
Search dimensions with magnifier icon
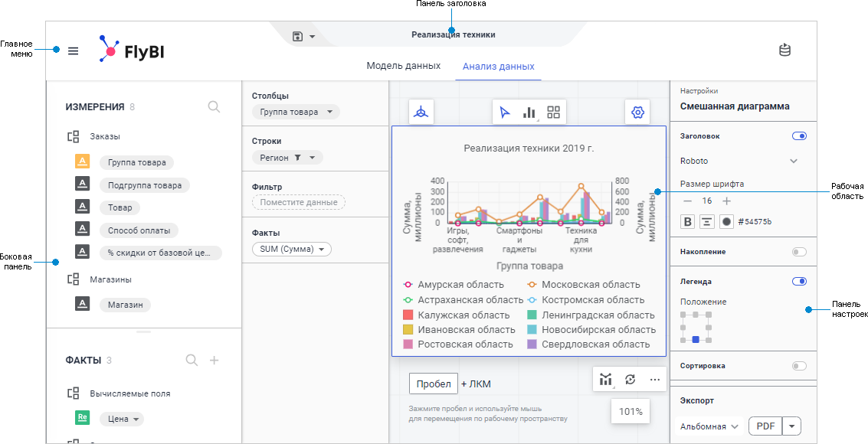point(214,107)
